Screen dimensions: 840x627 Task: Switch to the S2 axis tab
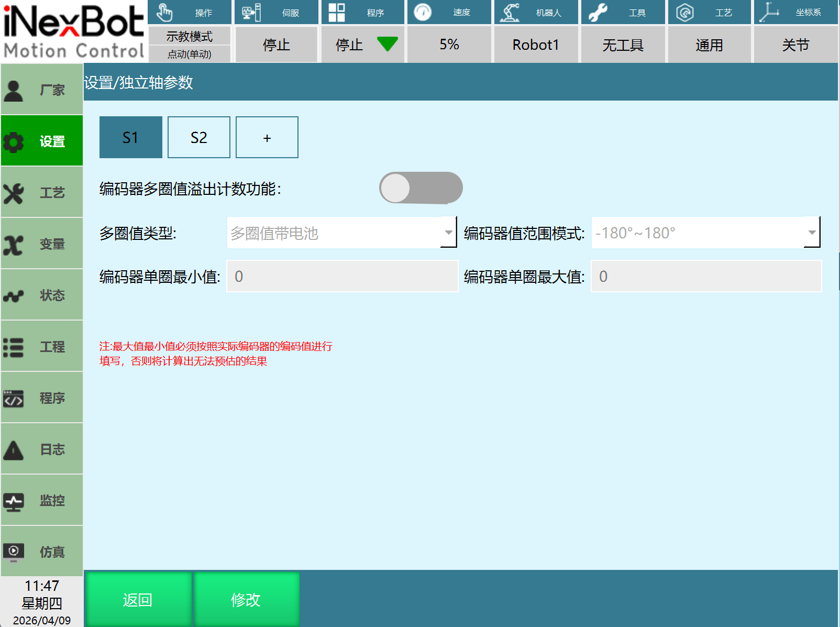click(198, 137)
